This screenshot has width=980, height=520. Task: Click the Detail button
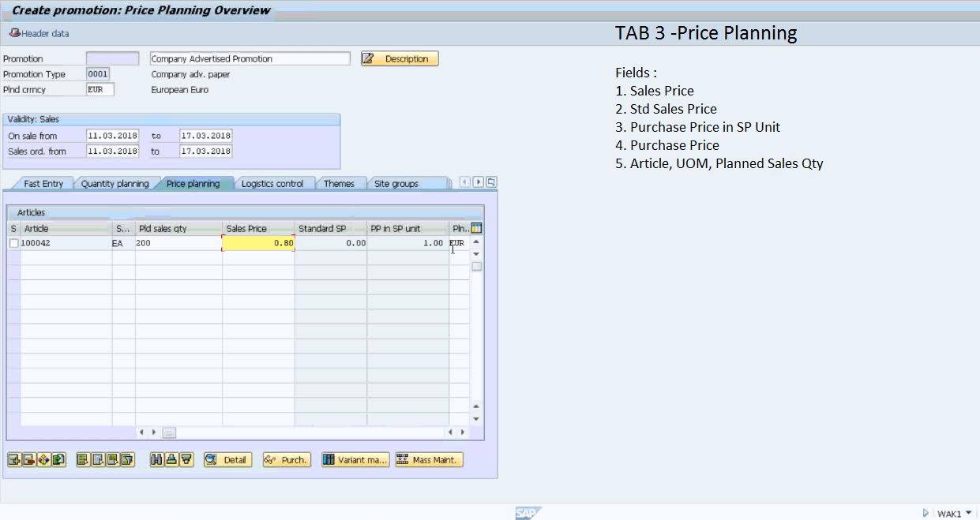[x=227, y=459]
